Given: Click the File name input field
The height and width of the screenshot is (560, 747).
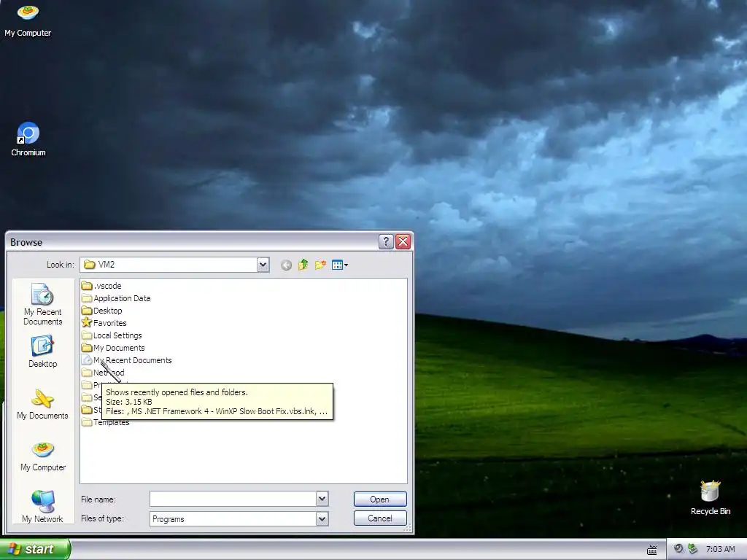Looking at the screenshot, I should (x=233, y=499).
